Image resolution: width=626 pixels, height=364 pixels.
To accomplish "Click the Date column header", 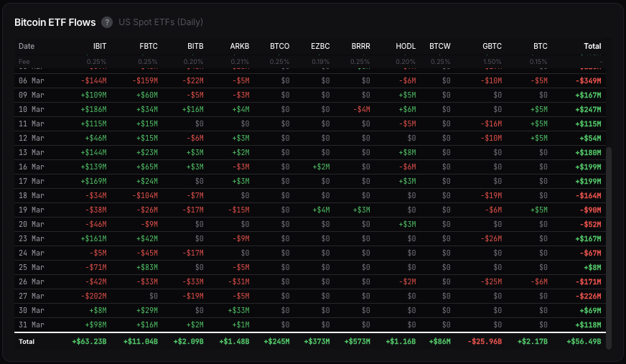I will pos(27,46).
